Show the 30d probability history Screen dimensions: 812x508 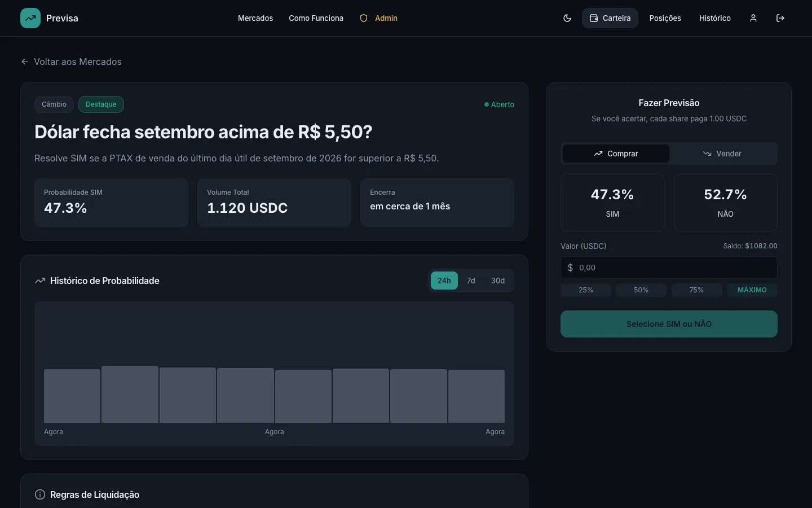point(498,281)
